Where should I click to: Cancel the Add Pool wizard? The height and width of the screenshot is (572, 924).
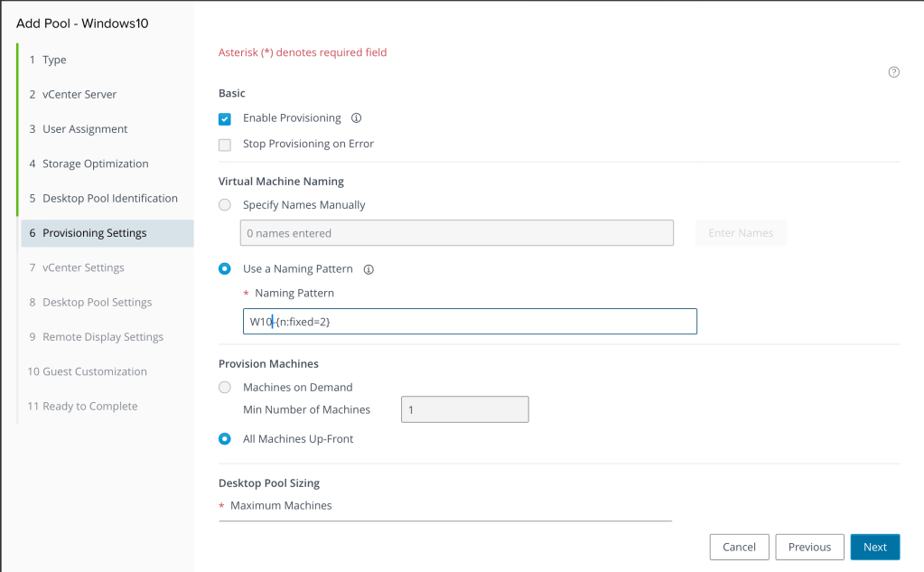coord(739,547)
